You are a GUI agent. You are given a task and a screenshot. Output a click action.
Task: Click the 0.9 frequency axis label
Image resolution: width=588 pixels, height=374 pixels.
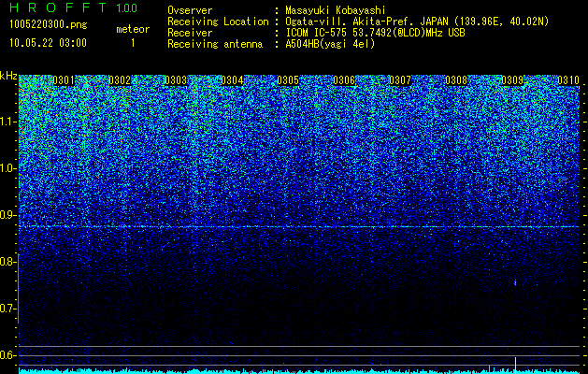pos(8,215)
